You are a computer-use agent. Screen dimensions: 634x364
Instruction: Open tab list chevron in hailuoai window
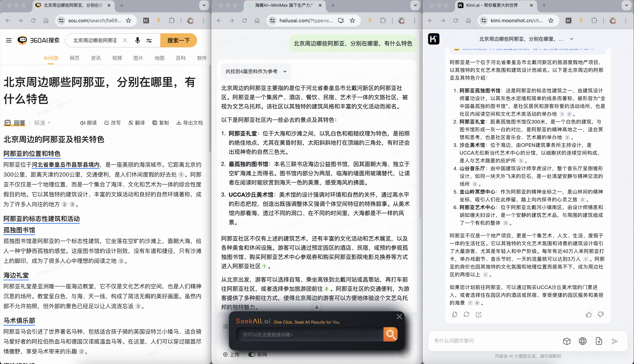click(415, 5)
